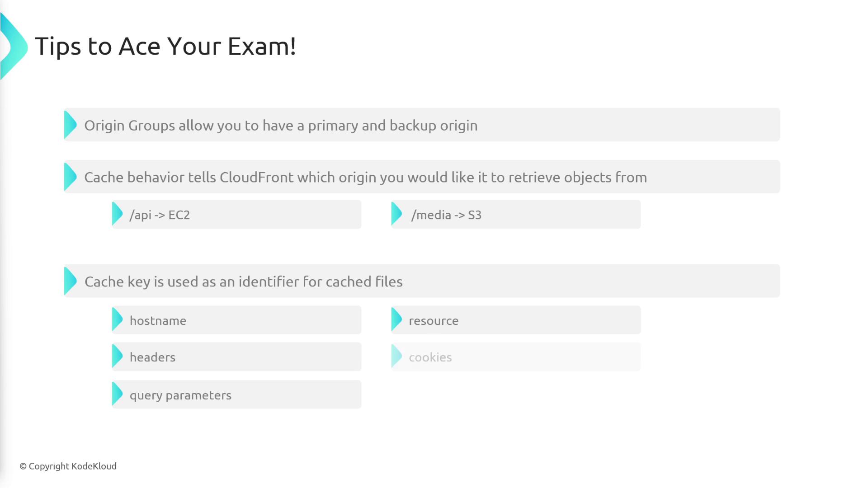
Task: Select the Cache behavior CloudFront tip text
Action: point(365,178)
